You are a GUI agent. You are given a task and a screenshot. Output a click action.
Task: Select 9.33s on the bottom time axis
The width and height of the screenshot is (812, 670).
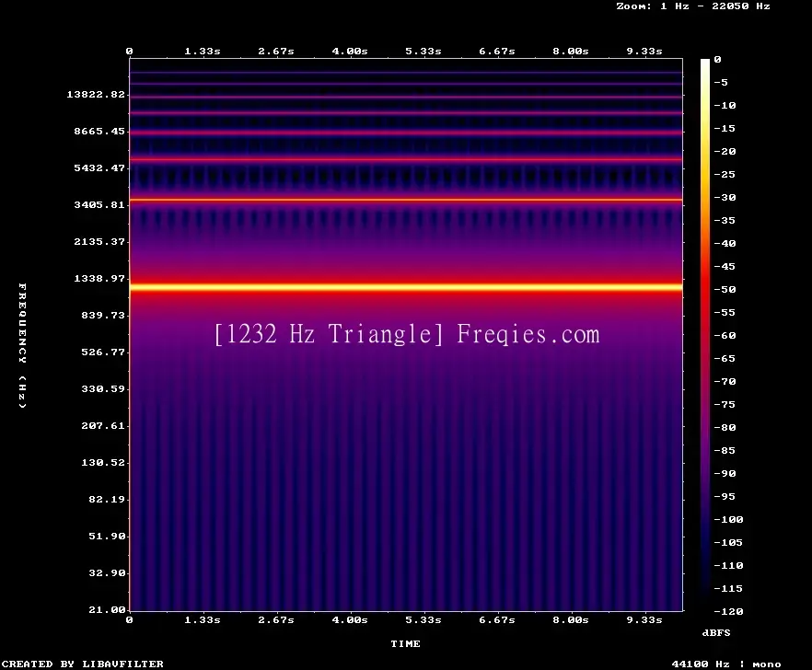click(x=644, y=619)
